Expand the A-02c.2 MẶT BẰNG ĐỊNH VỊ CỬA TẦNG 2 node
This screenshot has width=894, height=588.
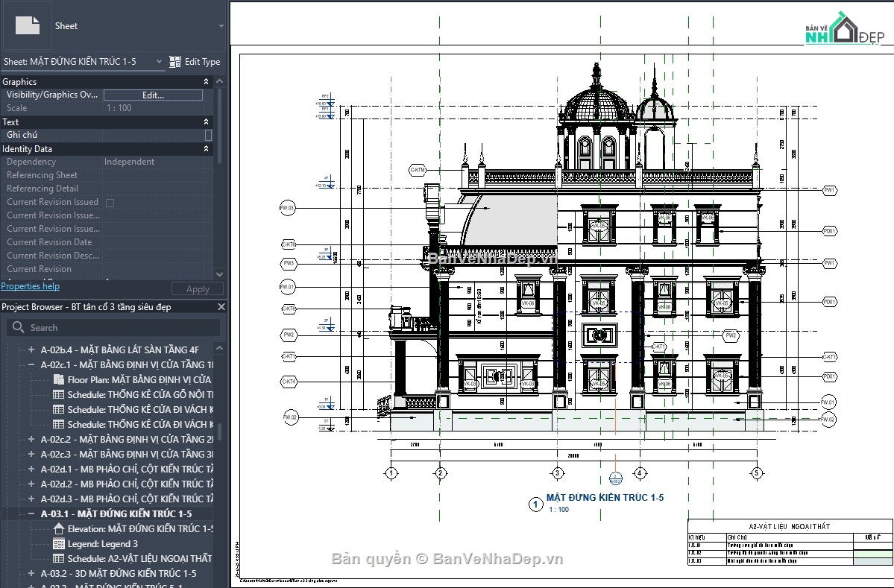pyautogui.click(x=31, y=439)
